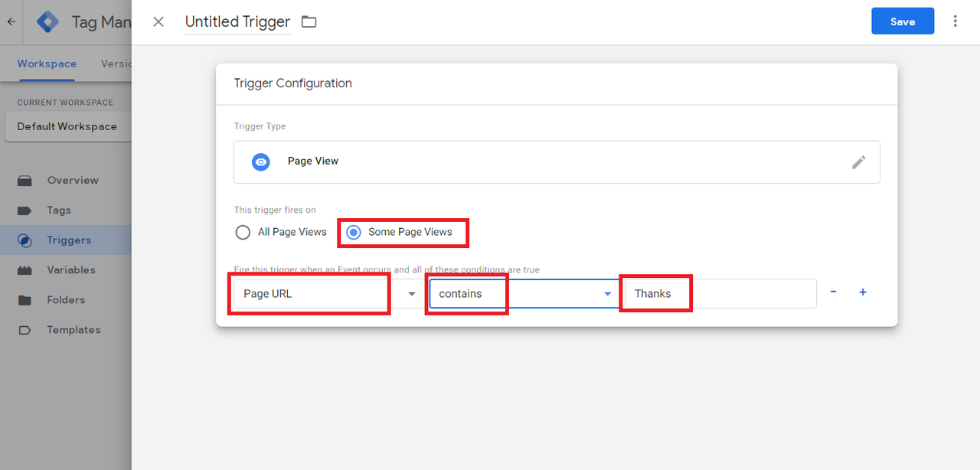Click the Thanks value input field
Viewport: 980px width, 470px height.
point(720,294)
